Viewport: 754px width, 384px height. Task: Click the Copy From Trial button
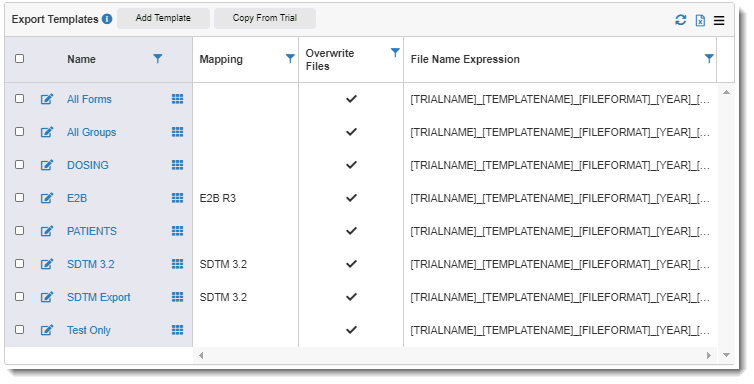[x=265, y=18]
